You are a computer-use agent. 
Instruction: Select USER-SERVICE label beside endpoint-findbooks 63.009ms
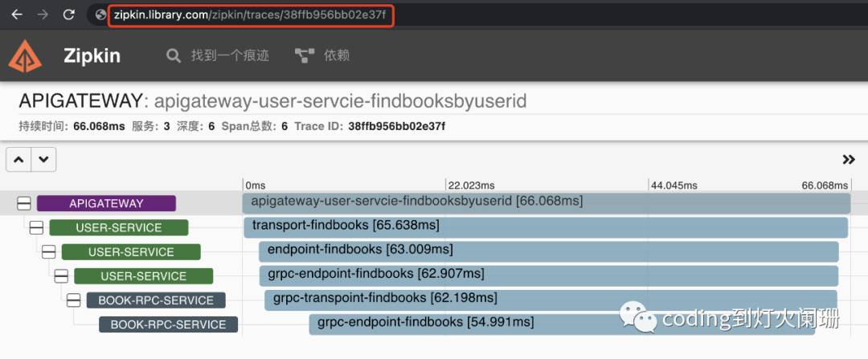coord(131,252)
